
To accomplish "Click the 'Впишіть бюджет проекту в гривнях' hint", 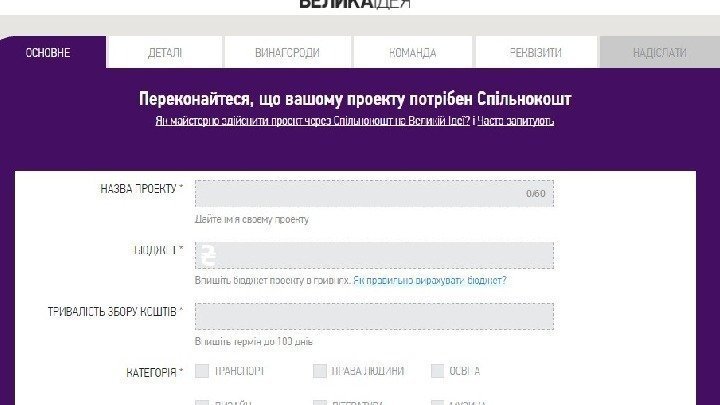I will tap(273, 280).
